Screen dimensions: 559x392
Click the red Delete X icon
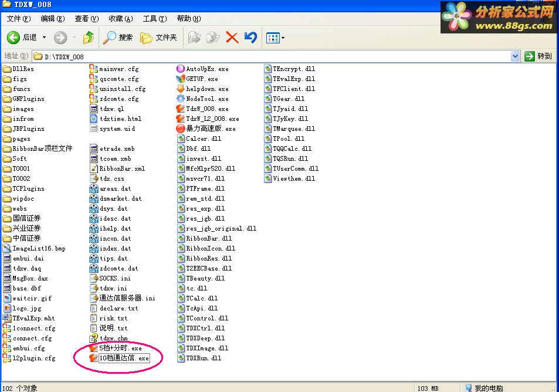click(x=232, y=38)
